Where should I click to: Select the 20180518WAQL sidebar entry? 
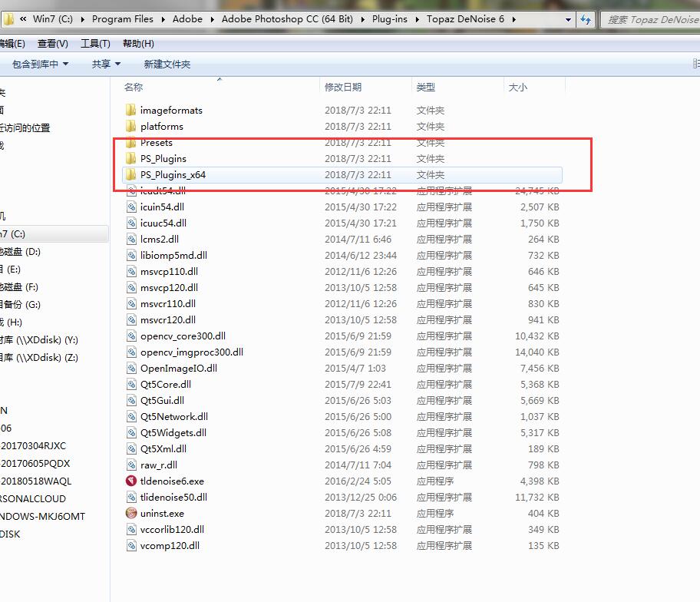tap(36, 481)
